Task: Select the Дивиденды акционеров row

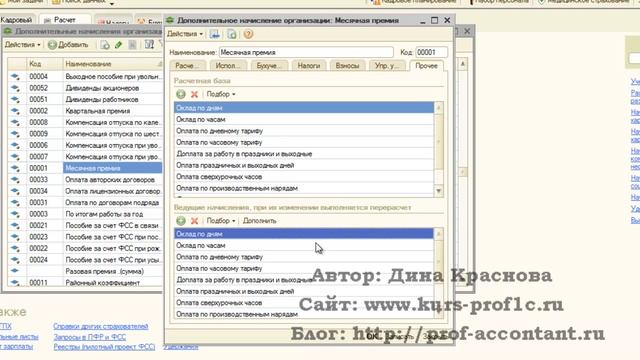Action: coord(85,88)
